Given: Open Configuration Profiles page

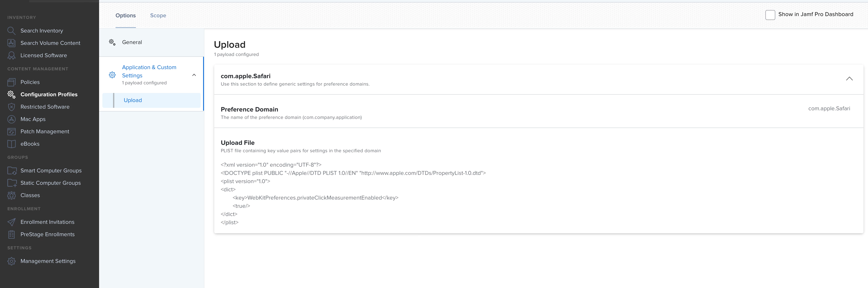Looking at the screenshot, I should (x=49, y=94).
